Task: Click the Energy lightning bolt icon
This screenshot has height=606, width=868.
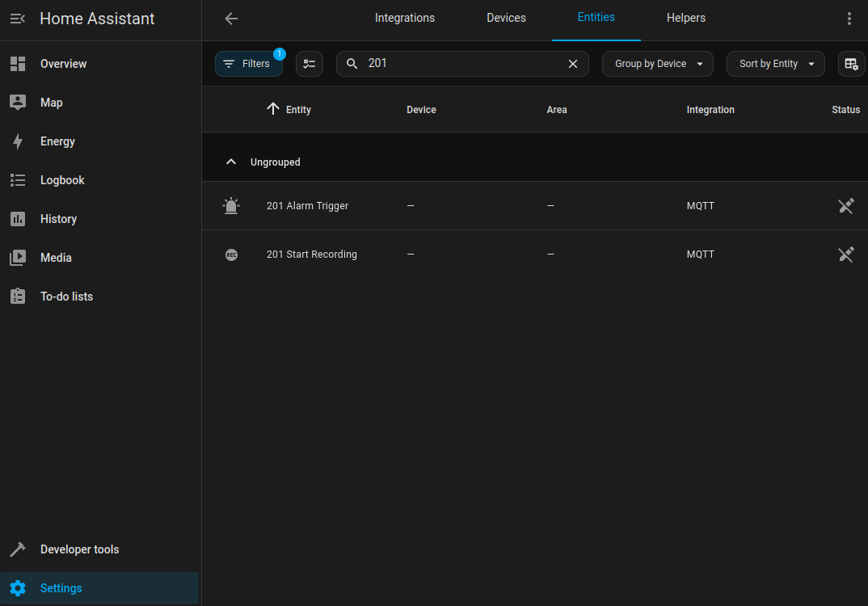Action: (18, 141)
